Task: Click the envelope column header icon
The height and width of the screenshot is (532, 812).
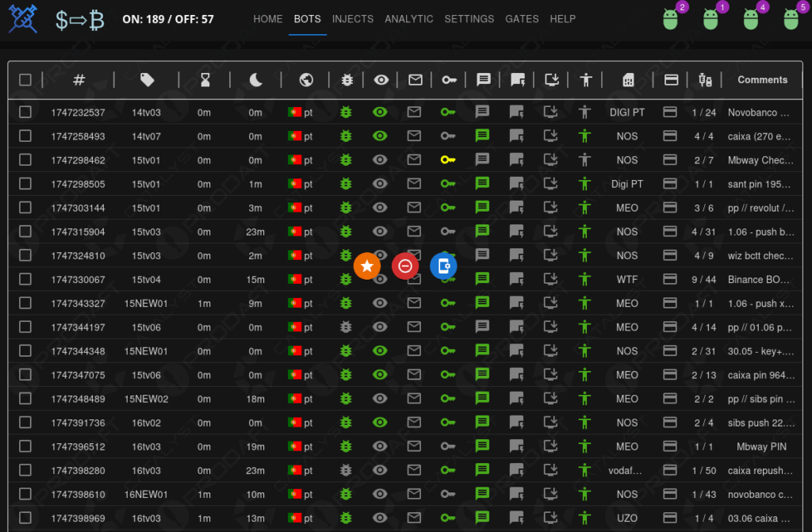Action: [416, 80]
